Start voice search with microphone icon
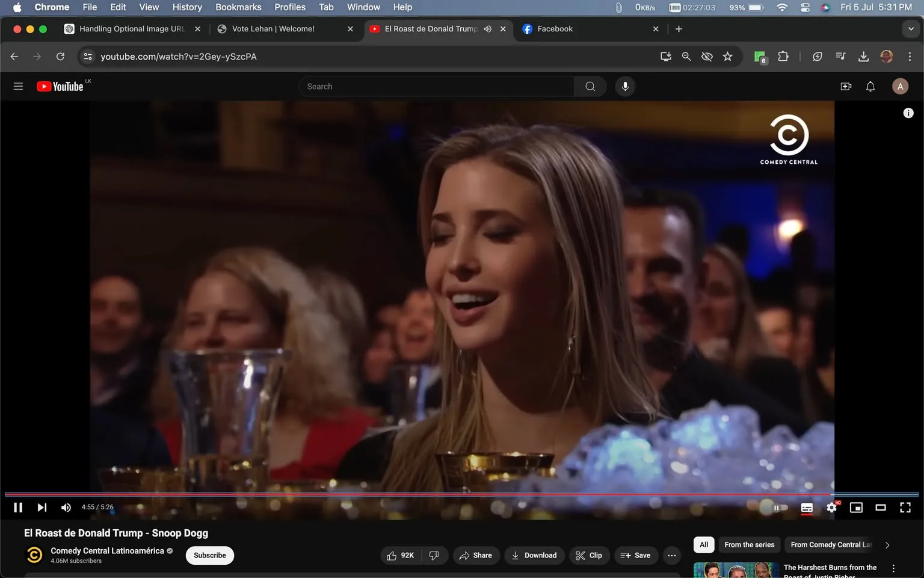The image size is (924, 578). click(625, 86)
